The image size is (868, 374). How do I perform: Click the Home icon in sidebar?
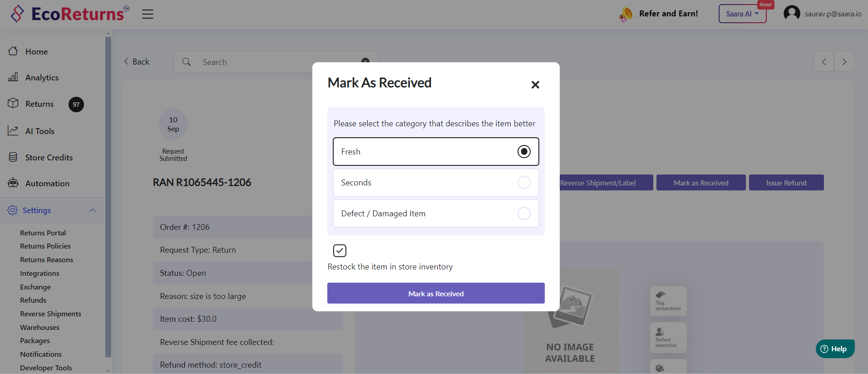click(13, 51)
